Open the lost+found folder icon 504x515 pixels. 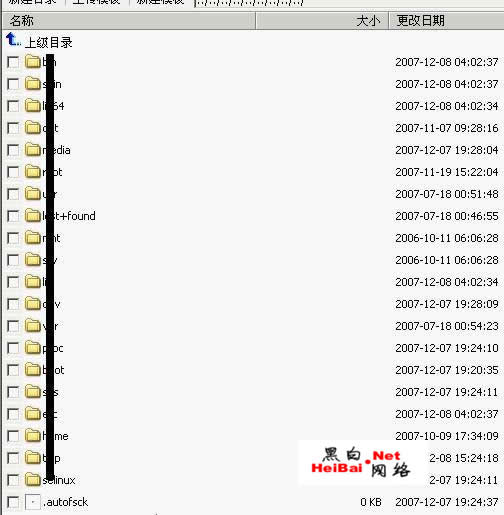pyautogui.click(x=33, y=216)
